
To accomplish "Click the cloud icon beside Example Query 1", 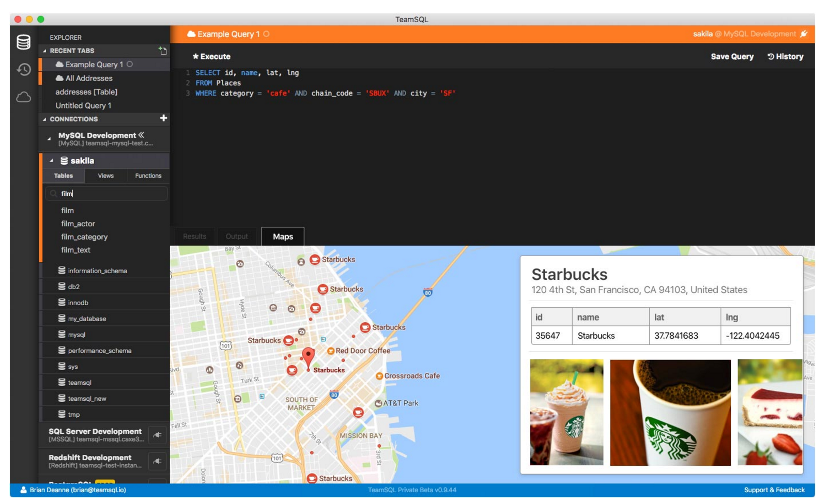I will [192, 34].
